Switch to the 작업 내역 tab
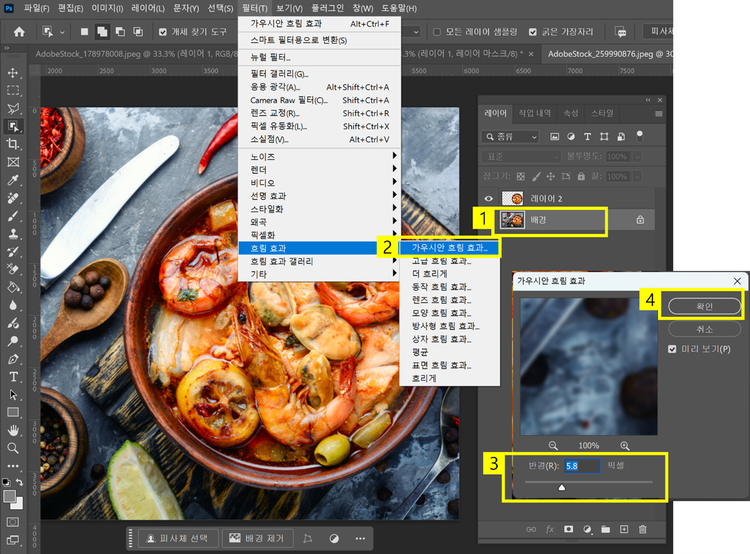Viewport: 750px width, 554px height. coord(534,113)
